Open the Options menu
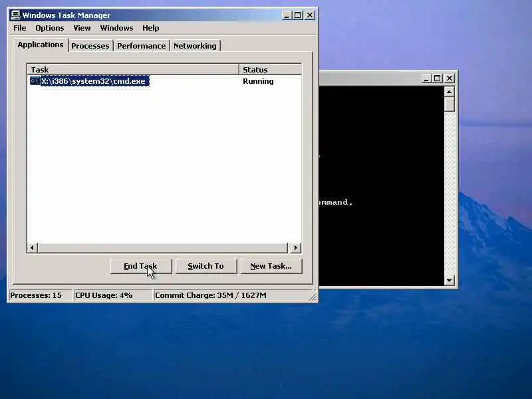 point(49,28)
